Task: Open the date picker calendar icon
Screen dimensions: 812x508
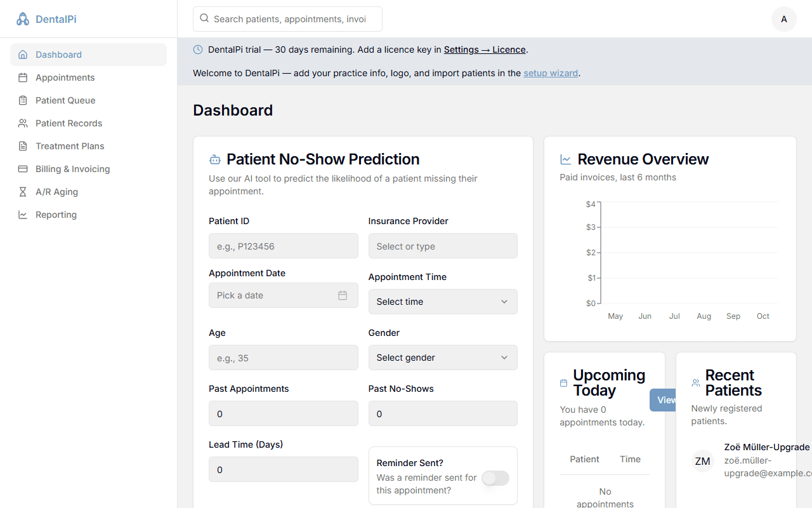Action: pyautogui.click(x=343, y=295)
